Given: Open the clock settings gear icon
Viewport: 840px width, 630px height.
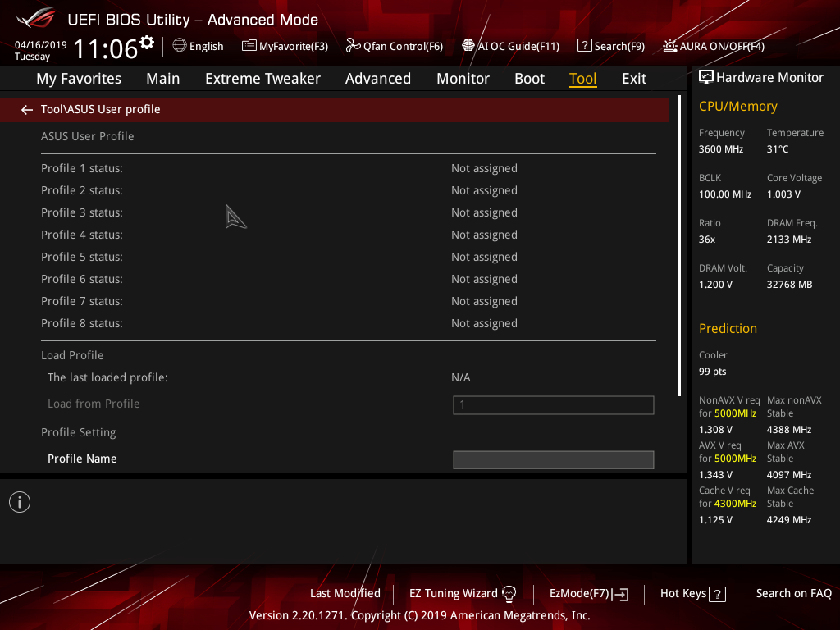Looking at the screenshot, I should [147, 43].
